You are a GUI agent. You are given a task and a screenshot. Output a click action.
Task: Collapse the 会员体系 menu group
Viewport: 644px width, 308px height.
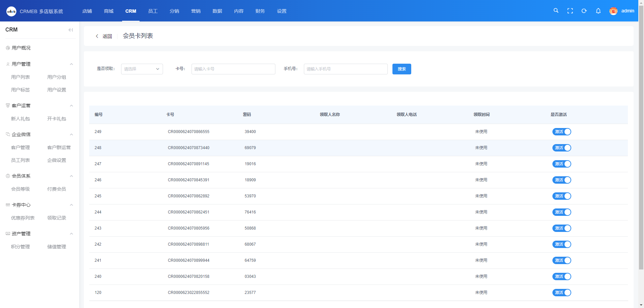[x=71, y=176]
